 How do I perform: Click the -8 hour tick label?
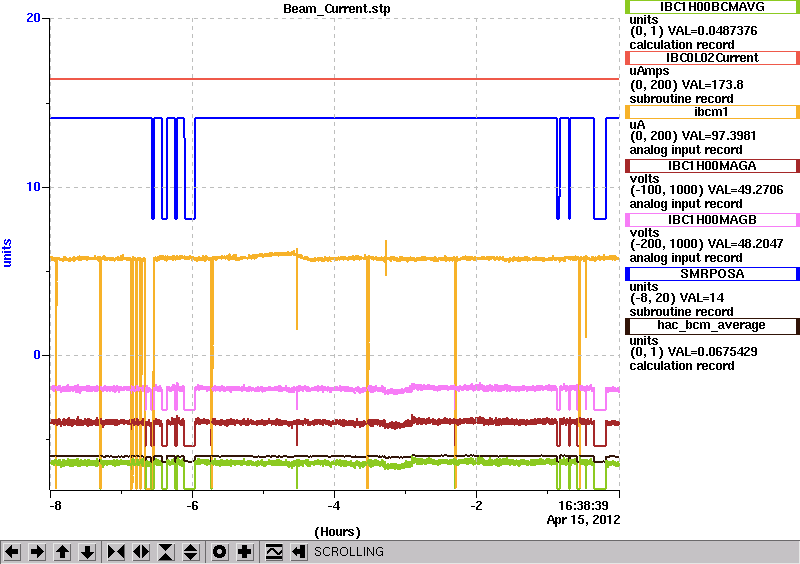coord(55,506)
